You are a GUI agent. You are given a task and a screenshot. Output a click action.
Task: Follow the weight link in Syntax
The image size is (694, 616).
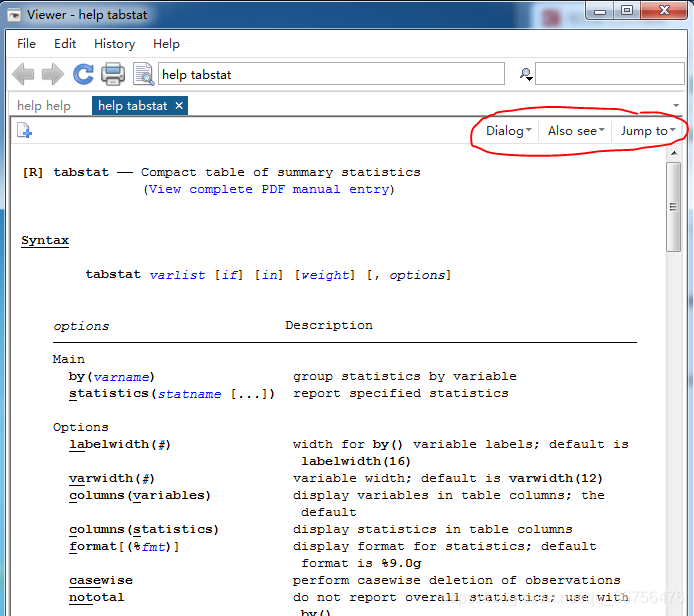[325, 275]
